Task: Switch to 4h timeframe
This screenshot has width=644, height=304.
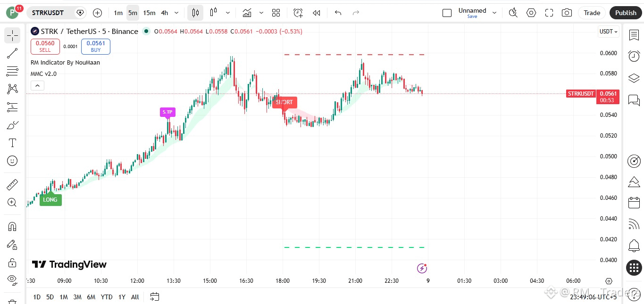Action: [165, 13]
